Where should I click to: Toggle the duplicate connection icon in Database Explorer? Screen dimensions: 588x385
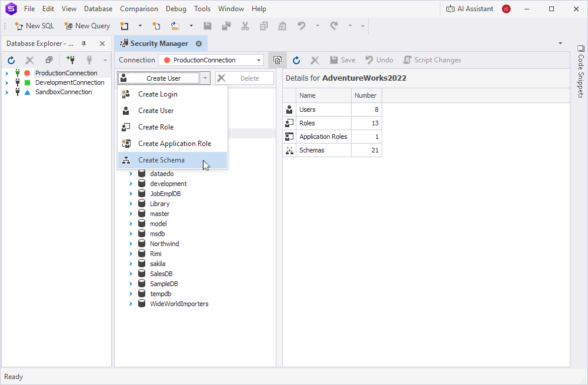click(x=49, y=59)
